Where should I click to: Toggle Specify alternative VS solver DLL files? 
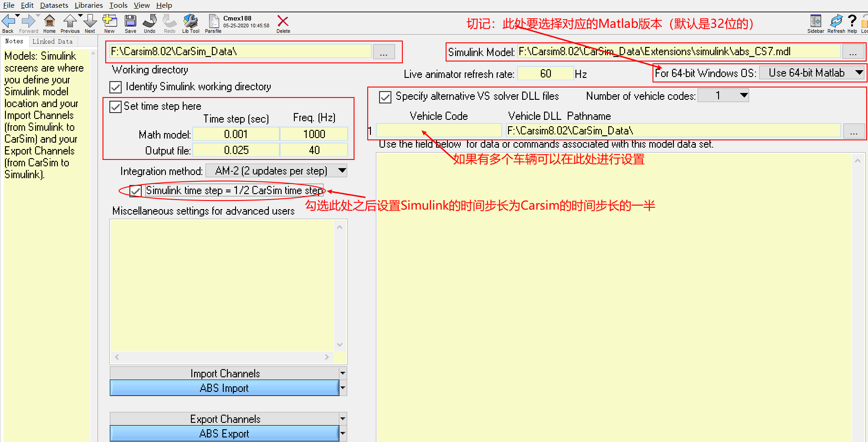pos(385,97)
